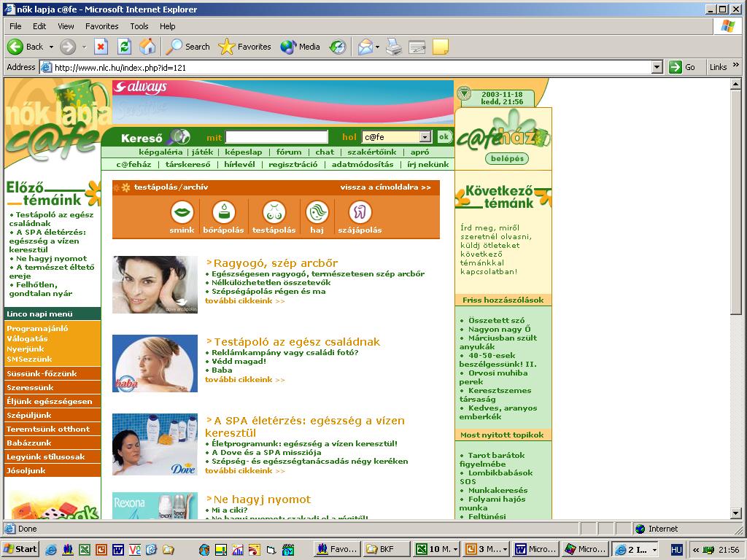Select the szájápolás tooth icon
Screen dimensions: 747x560
360,212
